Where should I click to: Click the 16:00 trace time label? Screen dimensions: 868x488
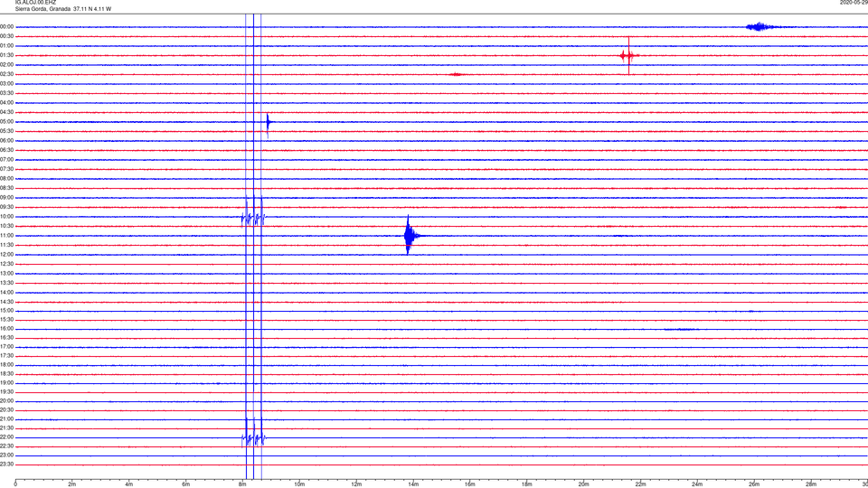[x=7, y=329]
